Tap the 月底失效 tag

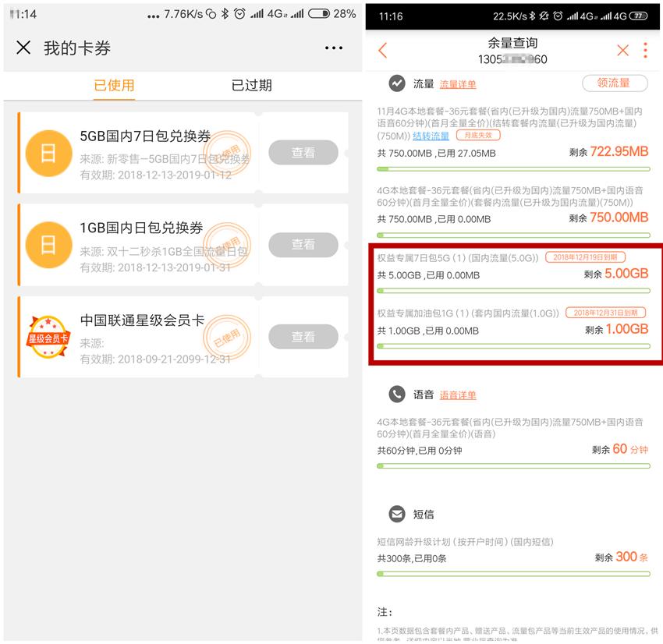click(x=477, y=135)
